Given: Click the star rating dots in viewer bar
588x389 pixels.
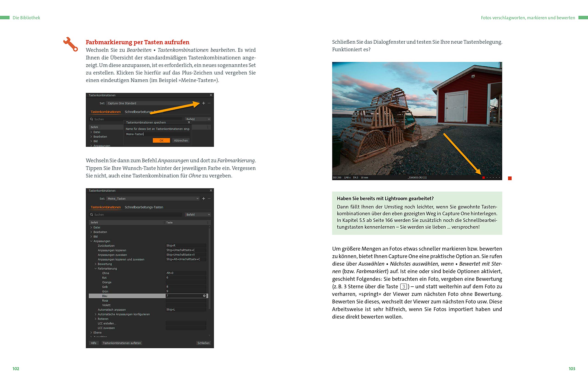Looking at the screenshot, I should click(x=493, y=178).
